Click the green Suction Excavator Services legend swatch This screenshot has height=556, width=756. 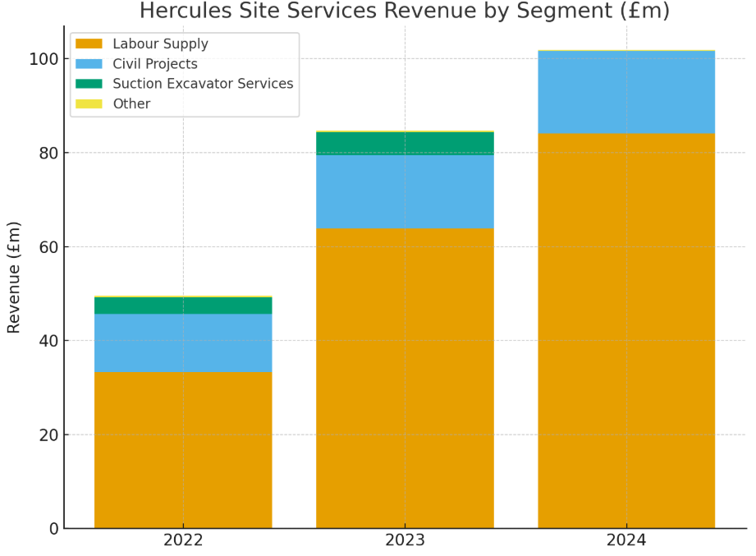(89, 84)
